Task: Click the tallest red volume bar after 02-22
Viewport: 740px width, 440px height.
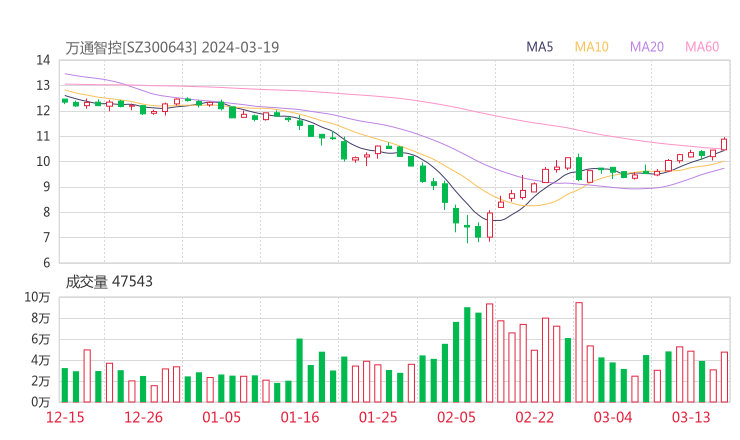Action: tap(579, 352)
